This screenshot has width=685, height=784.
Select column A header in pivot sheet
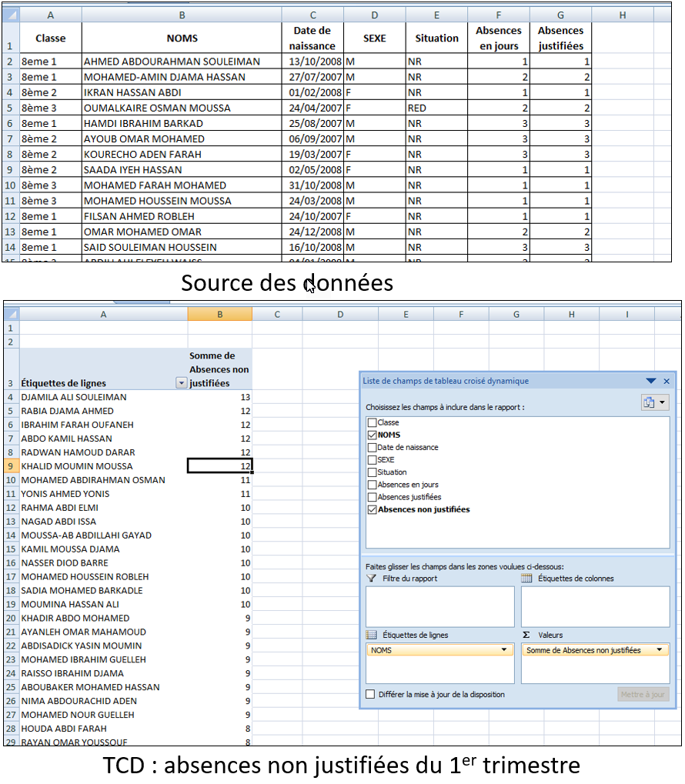104,315
